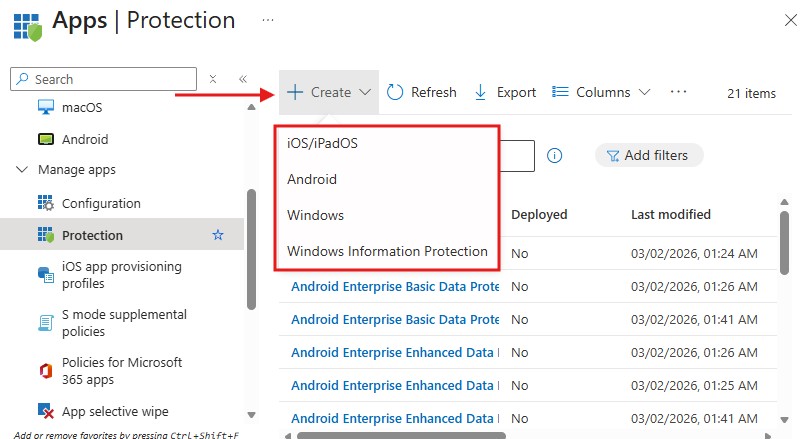This screenshot has width=804, height=439.
Task: Open the Columns chooser
Action: [601, 92]
